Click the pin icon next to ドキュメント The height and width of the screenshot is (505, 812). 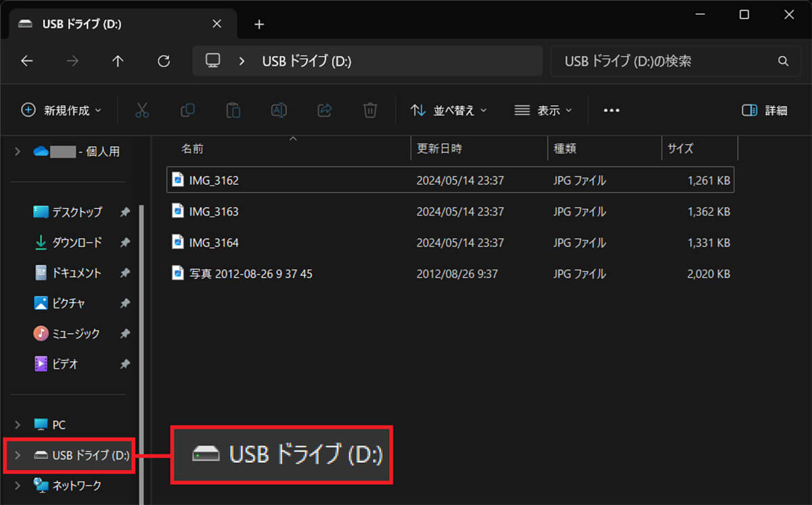(125, 272)
